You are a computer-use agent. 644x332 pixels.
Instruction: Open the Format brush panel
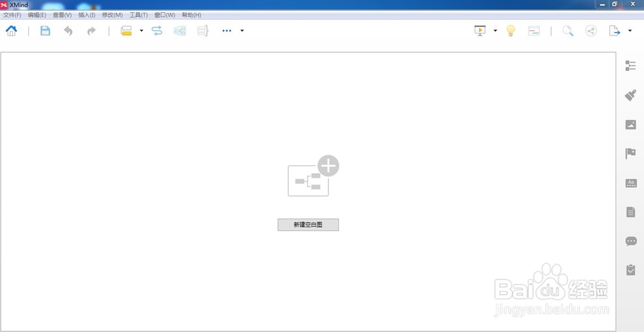tap(630, 95)
